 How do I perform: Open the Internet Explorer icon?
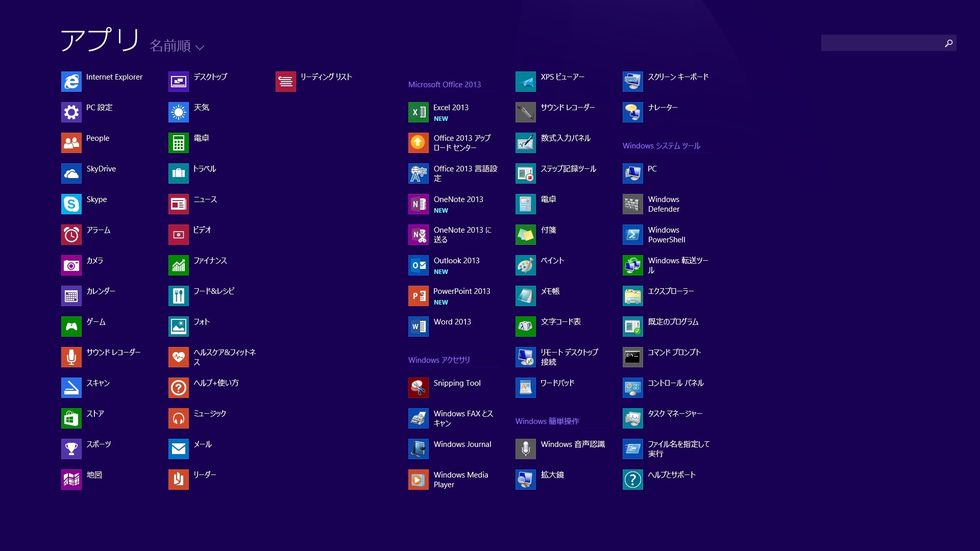click(71, 82)
